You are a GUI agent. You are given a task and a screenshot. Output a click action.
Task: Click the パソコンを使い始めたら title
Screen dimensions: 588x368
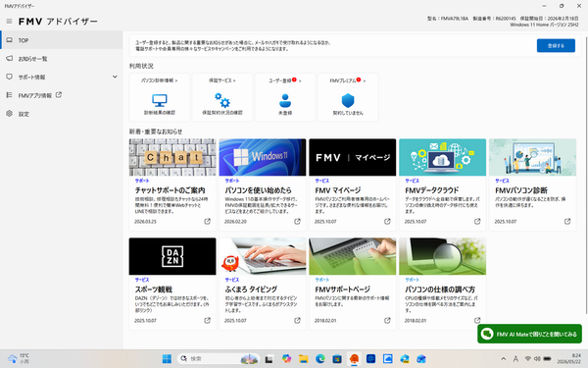pyautogui.click(x=258, y=190)
